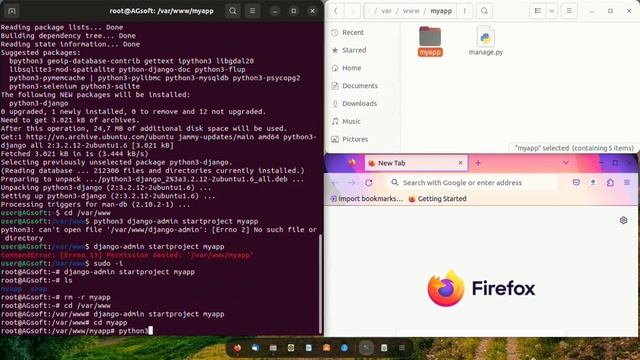The height and width of the screenshot is (360, 640).
Task: Show applications grid in dock
Action: point(402,348)
